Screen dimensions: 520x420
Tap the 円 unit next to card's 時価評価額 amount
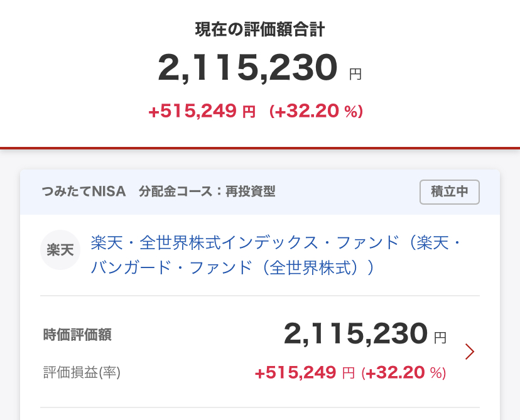[x=440, y=338]
